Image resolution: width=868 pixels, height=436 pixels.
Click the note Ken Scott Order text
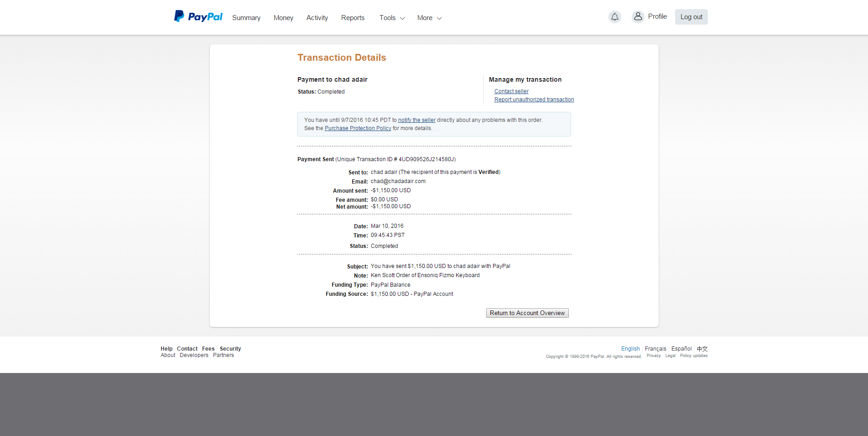pyautogui.click(x=425, y=275)
